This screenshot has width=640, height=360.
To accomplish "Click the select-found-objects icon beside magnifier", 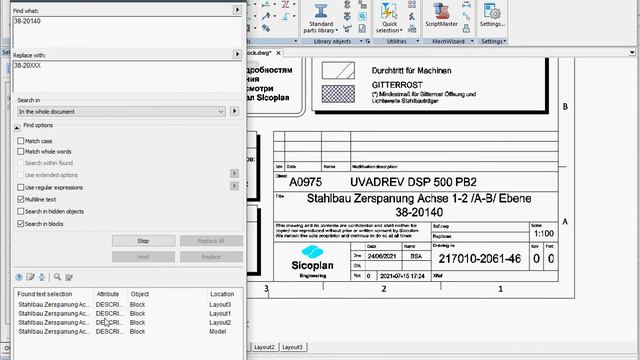I will click(69, 277).
